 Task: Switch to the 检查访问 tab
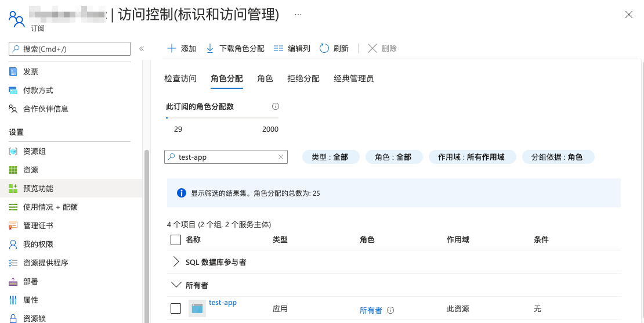point(180,78)
